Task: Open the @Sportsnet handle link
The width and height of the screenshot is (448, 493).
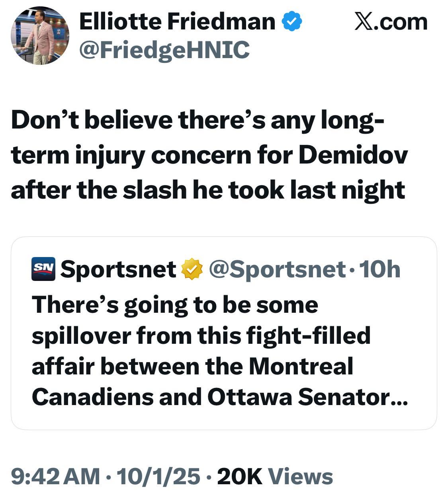Action: coord(277,269)
